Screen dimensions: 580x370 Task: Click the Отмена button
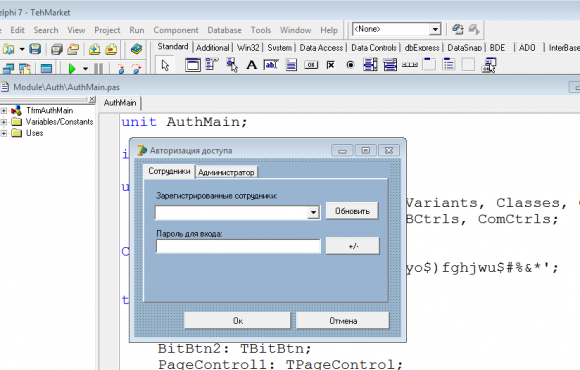pyautogui.click(x=343, y=321)
